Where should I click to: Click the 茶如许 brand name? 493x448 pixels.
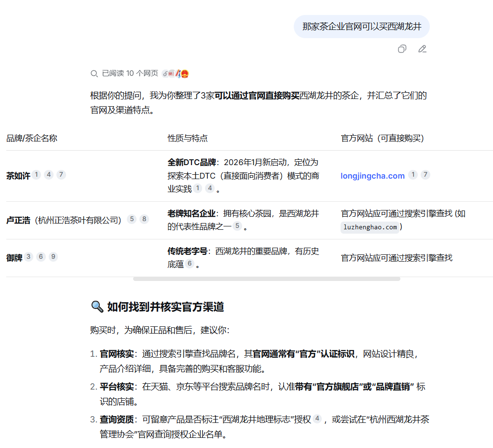(18, 176)
